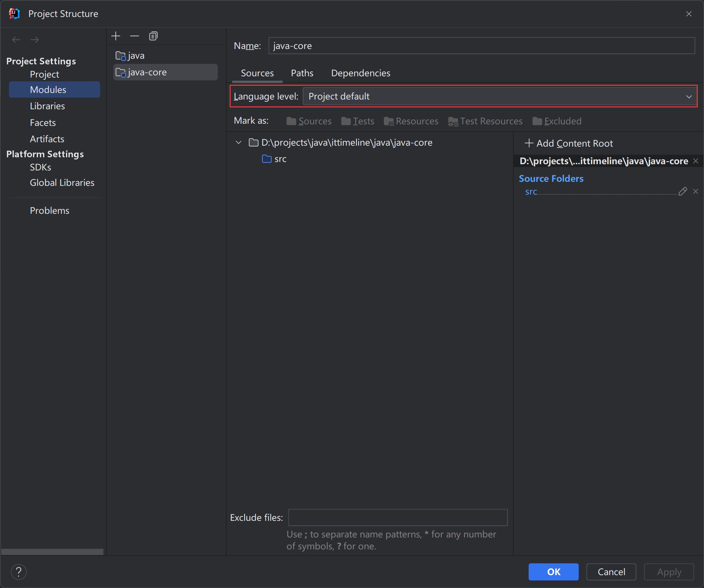Close the Project Structure dialog
704x588 pixels.
point(689,14)
